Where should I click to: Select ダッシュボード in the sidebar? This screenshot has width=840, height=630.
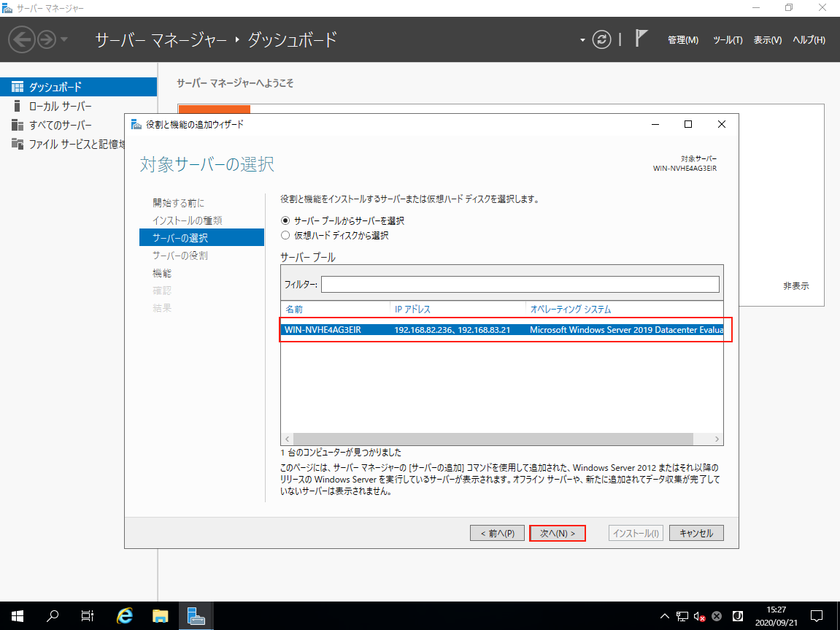point(78,87)
